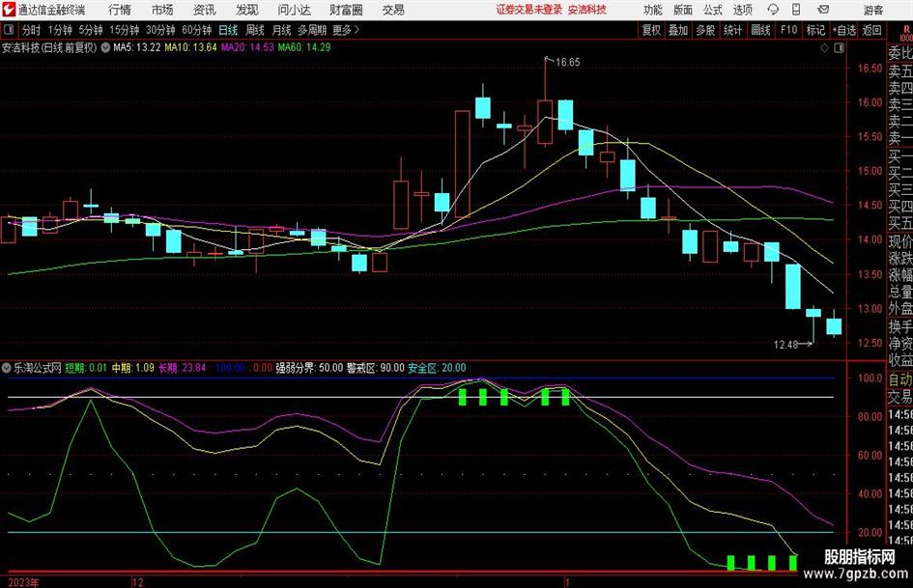Click the 安洁科技(日线 前复权) chart title
Viewport: 913px width, 588px height.
(x=49, y=47)
